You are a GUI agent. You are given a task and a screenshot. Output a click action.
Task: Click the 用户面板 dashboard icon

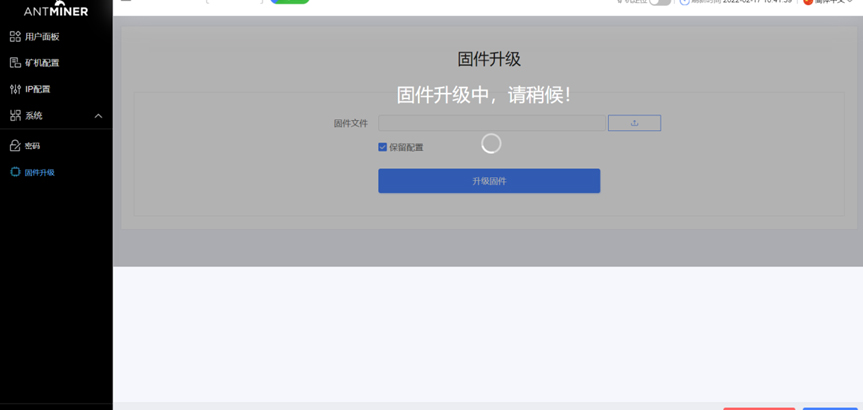coord(15,37)
